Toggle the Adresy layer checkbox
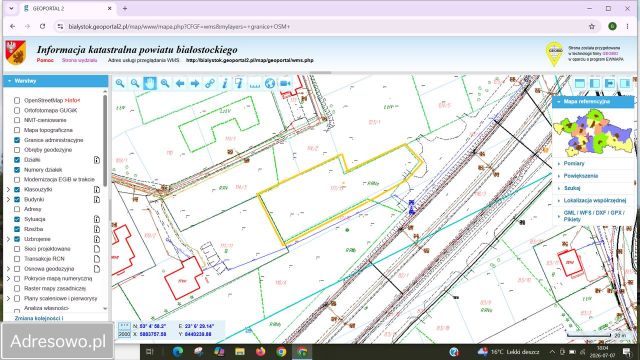Image resolution: width=640 pixels, height=360 pixels. point(17,209)
